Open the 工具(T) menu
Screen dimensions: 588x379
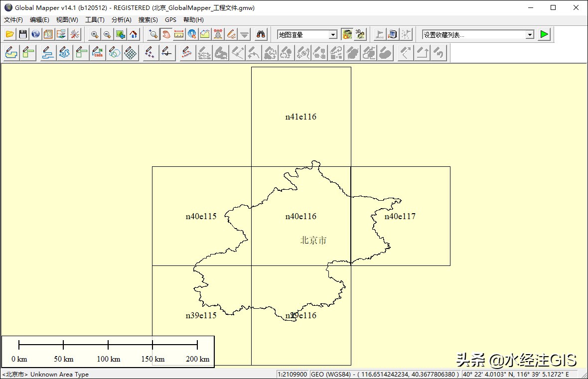[95, 20]
